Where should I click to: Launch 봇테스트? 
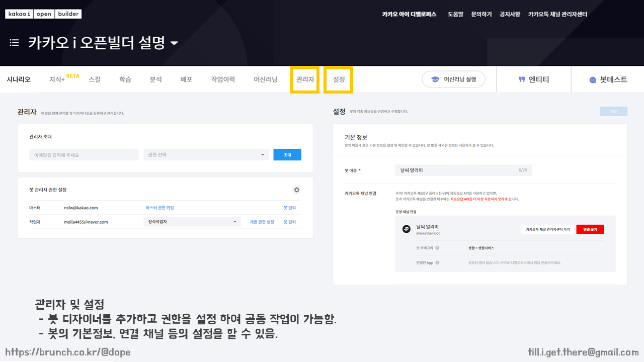(x=608, y=79)
